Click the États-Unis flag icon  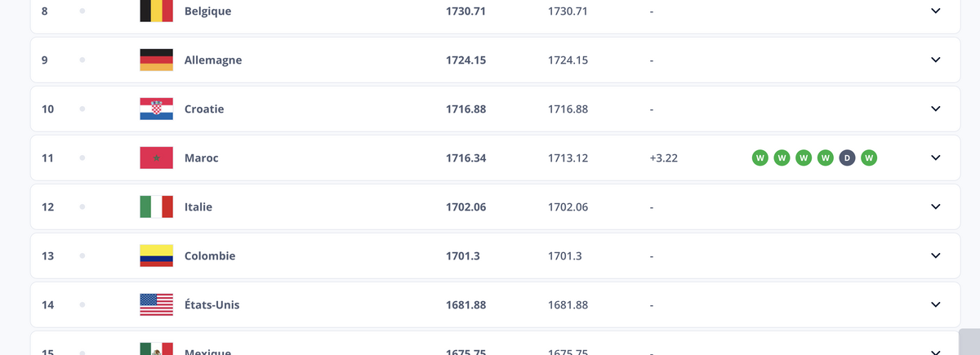click(156, 304)
